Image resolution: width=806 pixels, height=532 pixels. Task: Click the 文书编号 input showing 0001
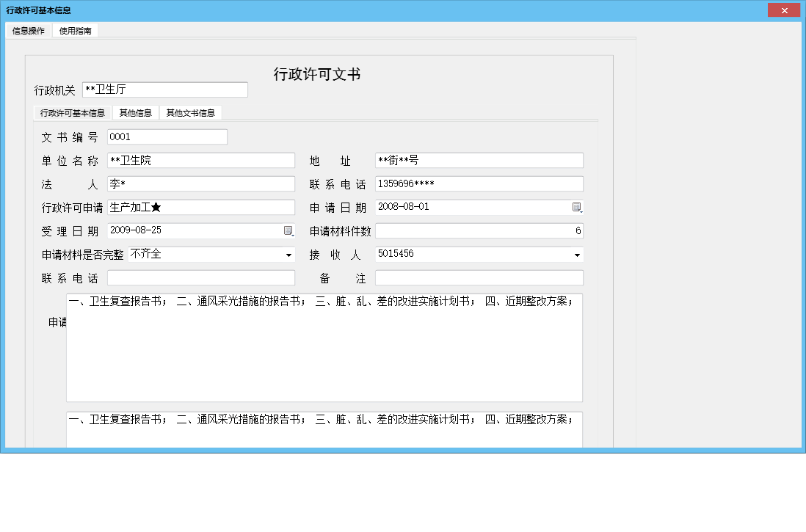167,136
